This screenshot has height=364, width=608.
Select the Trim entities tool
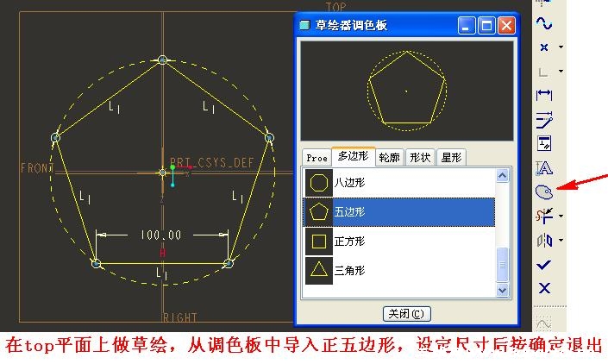[x=544, y=217]
